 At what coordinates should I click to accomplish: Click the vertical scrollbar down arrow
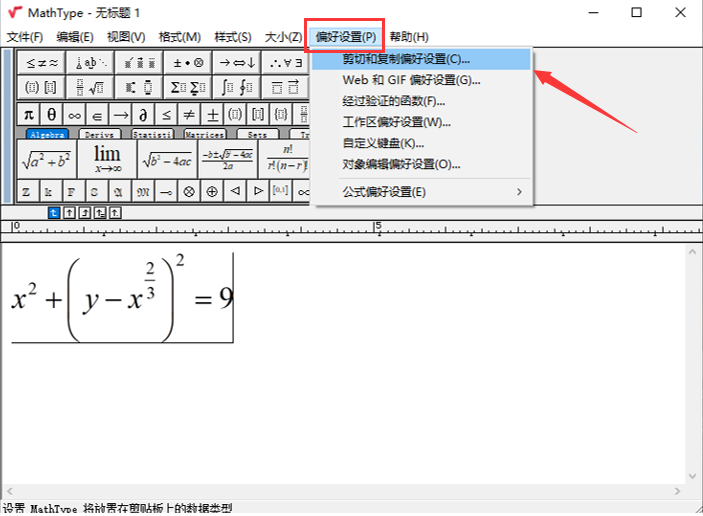pos(692,476)
